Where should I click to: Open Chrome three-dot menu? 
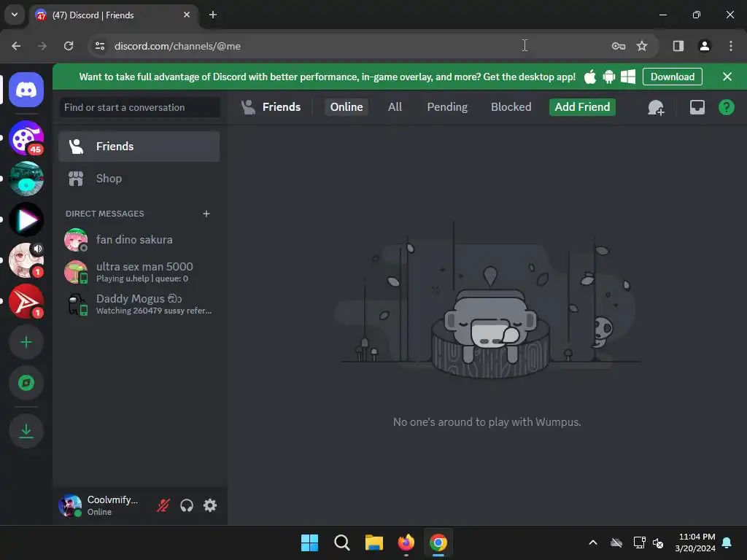(x=730, y=46)
